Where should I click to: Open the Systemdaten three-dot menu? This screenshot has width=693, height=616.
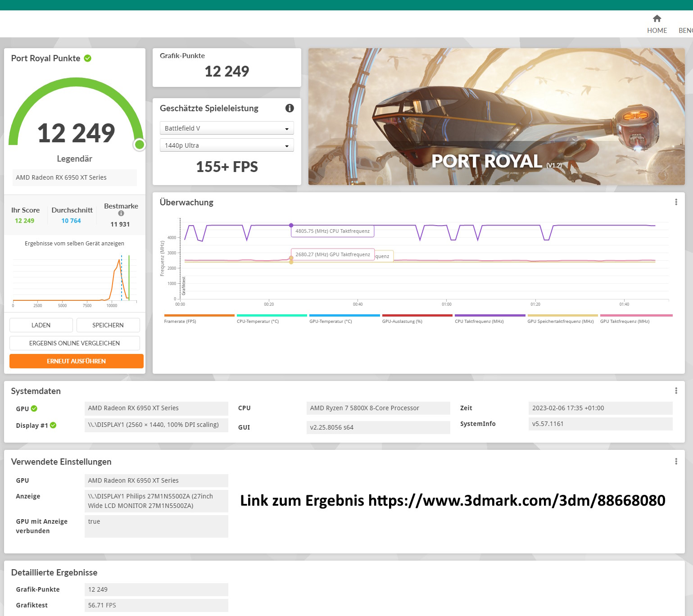[x=676, y=391]
